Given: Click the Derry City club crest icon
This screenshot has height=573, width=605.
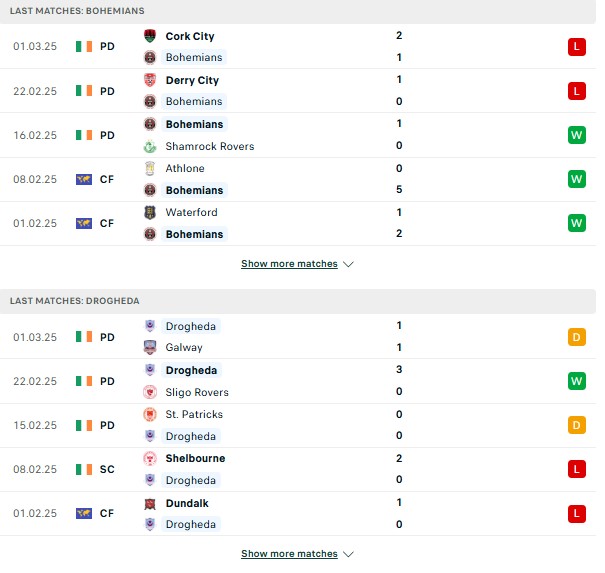Looking at the screenshot, I should pos(150,80).
